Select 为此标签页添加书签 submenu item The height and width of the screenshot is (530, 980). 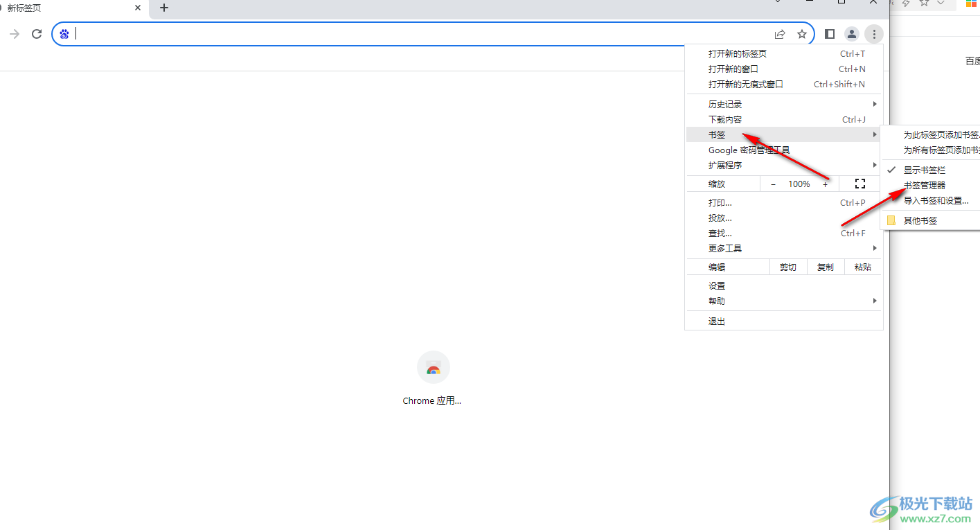click(x=930, y=134)
